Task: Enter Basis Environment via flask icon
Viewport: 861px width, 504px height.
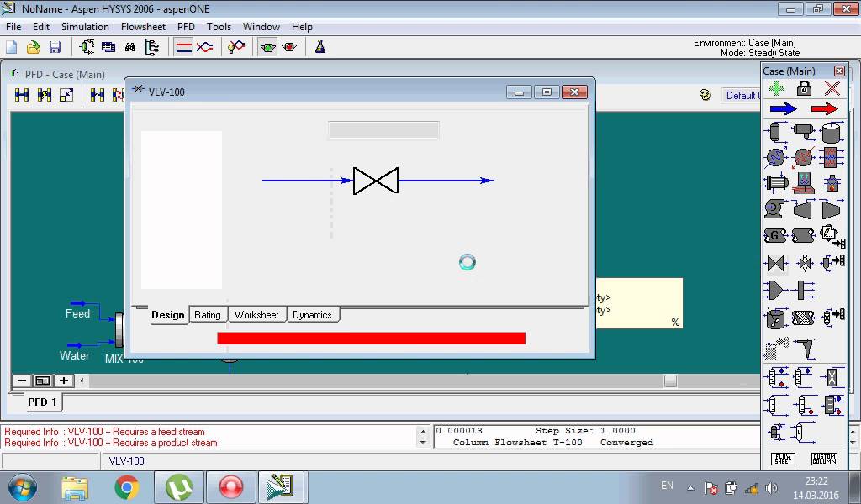Action: tap(320, 47)
